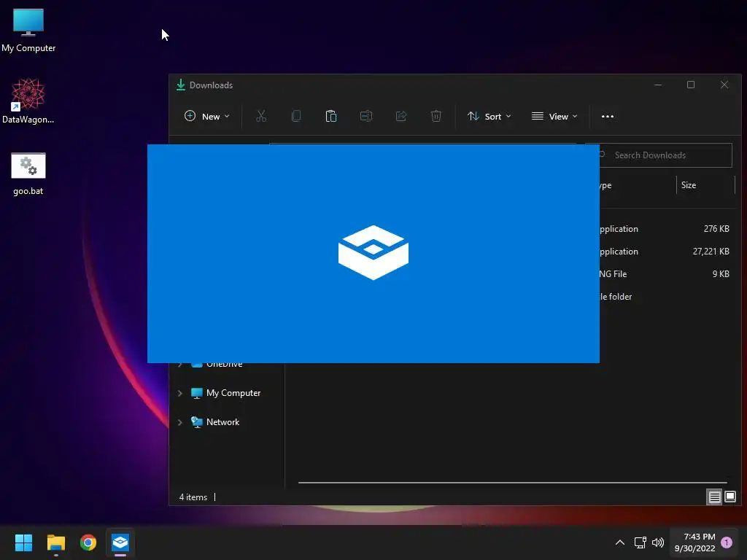
Task: Click the Cut scissors icon
Action: click(261, 116)
